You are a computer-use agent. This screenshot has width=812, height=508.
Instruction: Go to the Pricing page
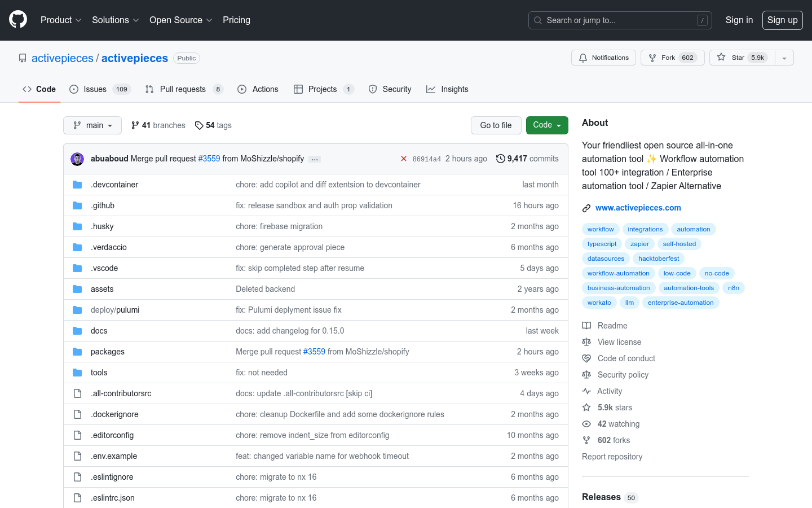236,20
